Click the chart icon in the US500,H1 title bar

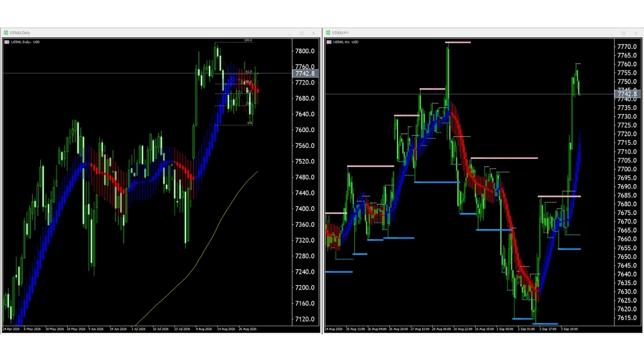coord(328,33)
